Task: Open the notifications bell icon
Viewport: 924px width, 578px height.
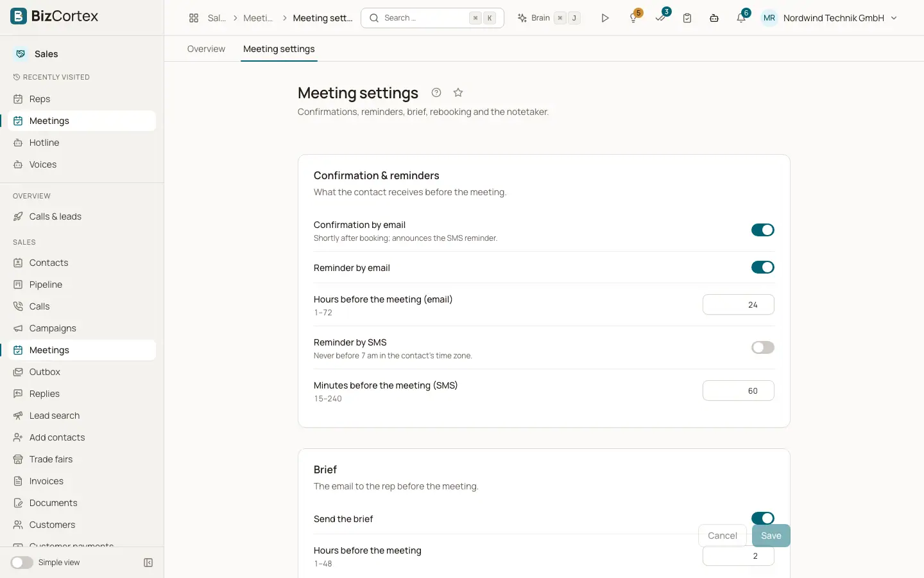Action: tap(741, 18)
